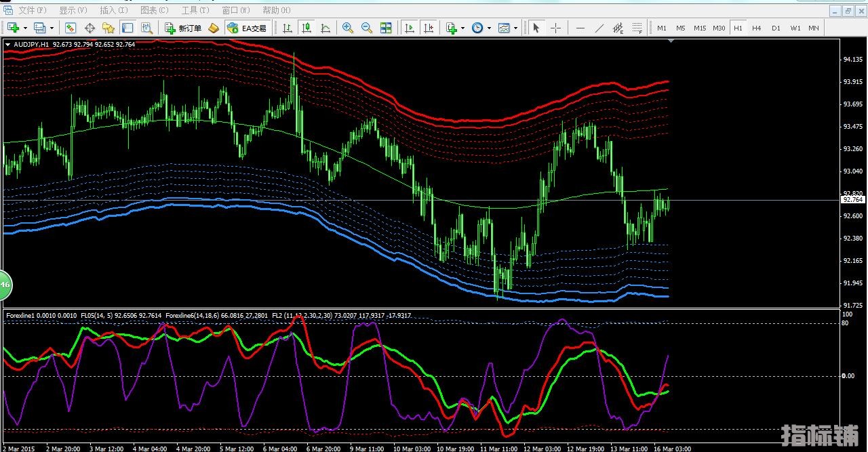Tile chart windows with the grid icon
This screenshot has height=452, width=868.
coord(386,28)
